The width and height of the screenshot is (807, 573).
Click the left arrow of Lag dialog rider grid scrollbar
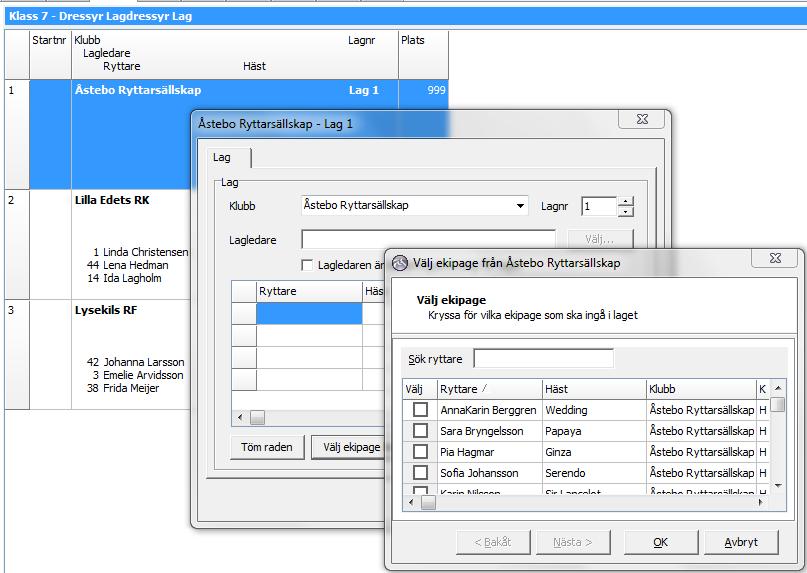click(240, 418)
